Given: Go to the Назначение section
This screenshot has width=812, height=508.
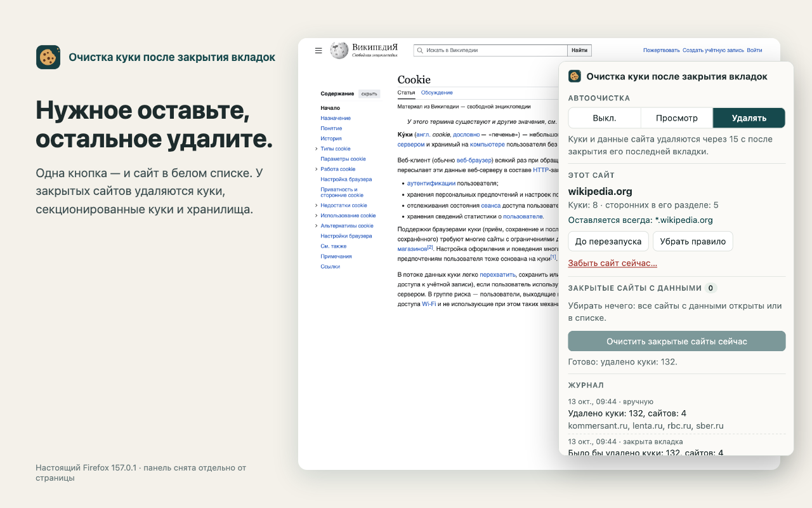Looking at the screenshot, I should point(336,118).
